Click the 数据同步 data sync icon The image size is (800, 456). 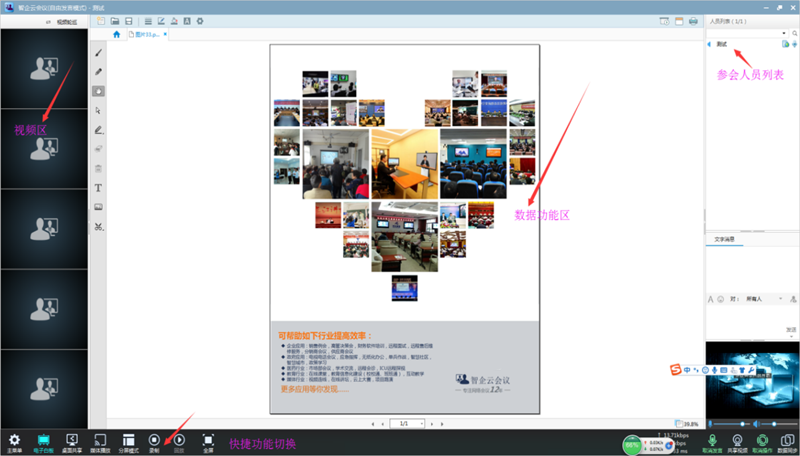click(x=788, y=442)
